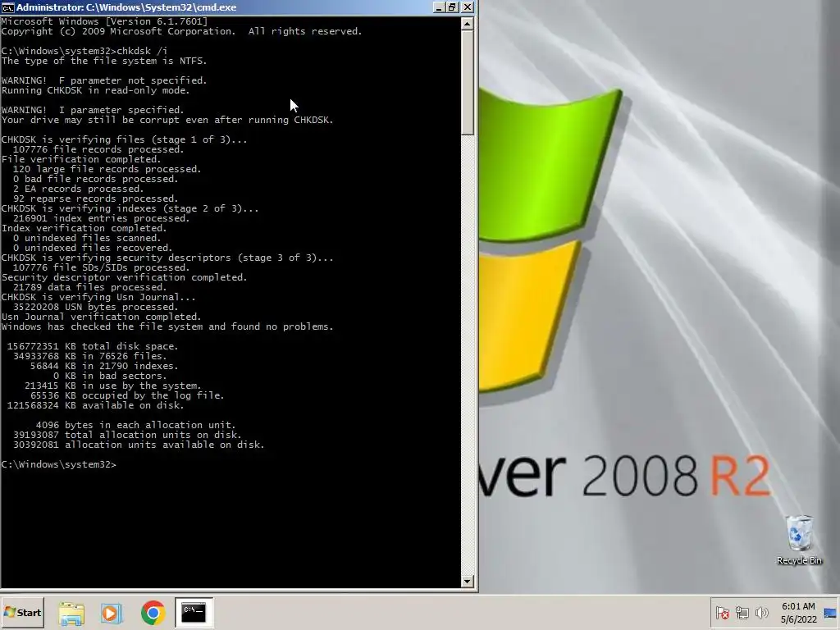Click 'verifying files (stage 1 of 3)' line
Image resolution: width=840 pixels, height=630 pixels.
click(125, 139)
